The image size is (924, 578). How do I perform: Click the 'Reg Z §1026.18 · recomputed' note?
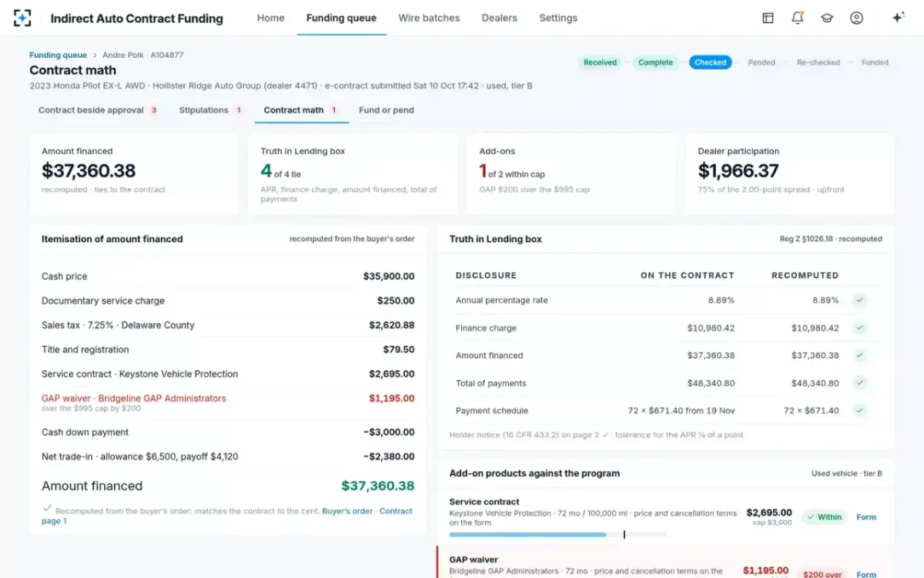pyautogui.click(x=831, y=239)
